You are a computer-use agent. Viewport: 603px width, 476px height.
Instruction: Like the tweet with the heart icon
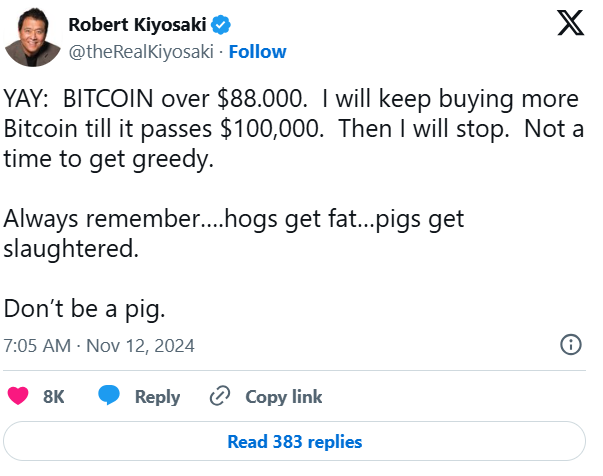pos(17,396)
